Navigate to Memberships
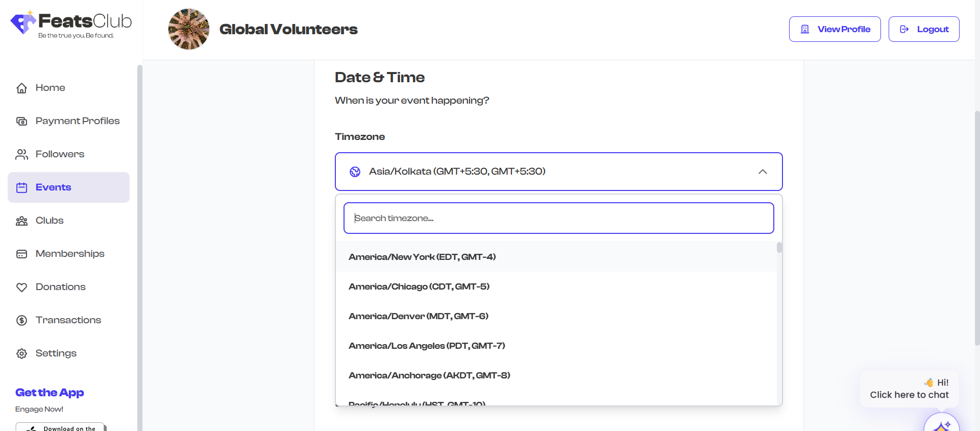Screen dimensions: 980x431 69,254
